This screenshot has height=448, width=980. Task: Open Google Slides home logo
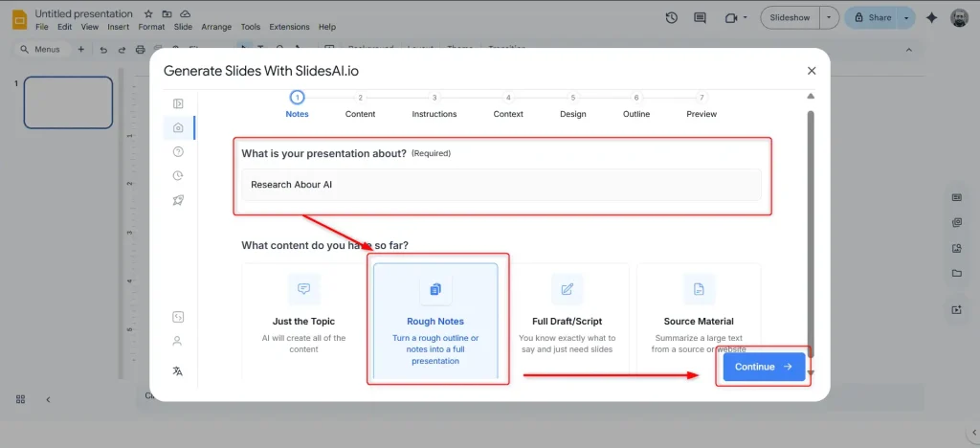(x=19, y=19)
